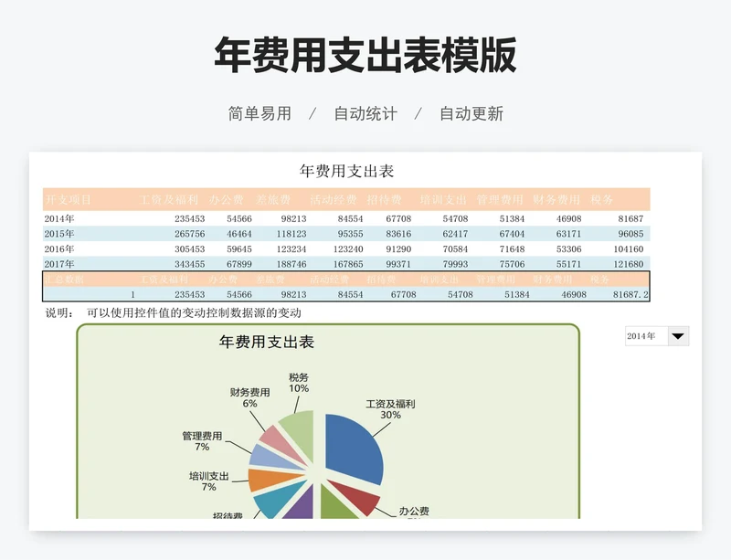
Task: Select cell value 305453 in 2016年 row
Action: point(190,249)
